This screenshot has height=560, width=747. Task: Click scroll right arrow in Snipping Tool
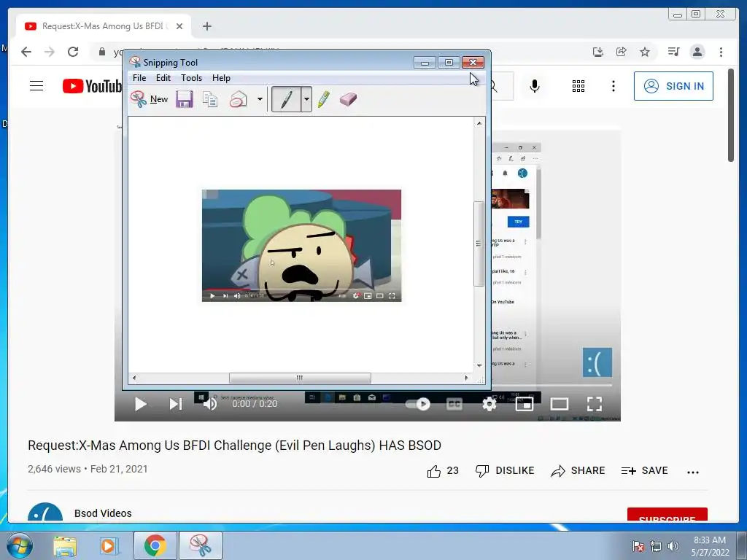pyautogui.click(x=466, y=378)
